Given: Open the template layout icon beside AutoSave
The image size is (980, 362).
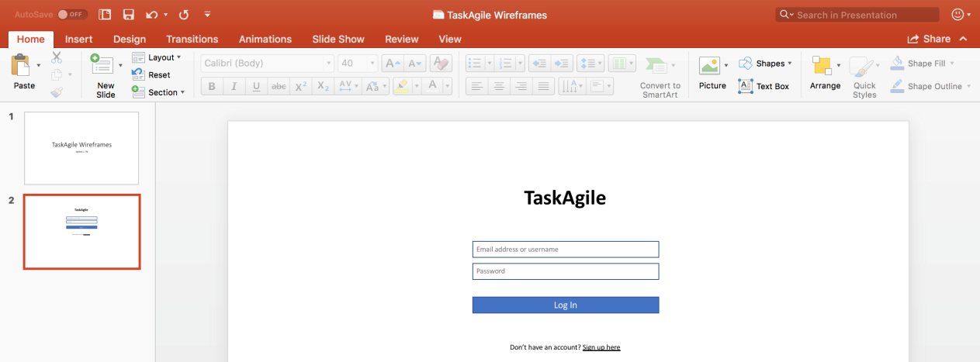Looking at the screenshot, I should (106, 15).
